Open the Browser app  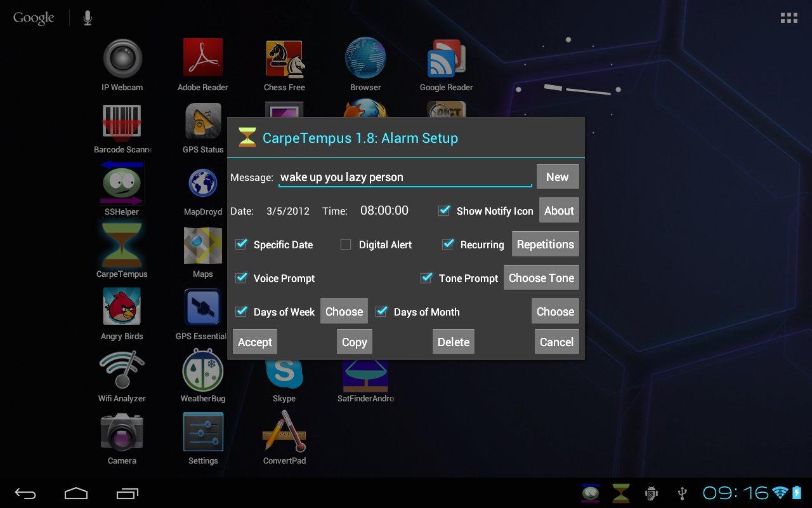(x=365, y=64)
